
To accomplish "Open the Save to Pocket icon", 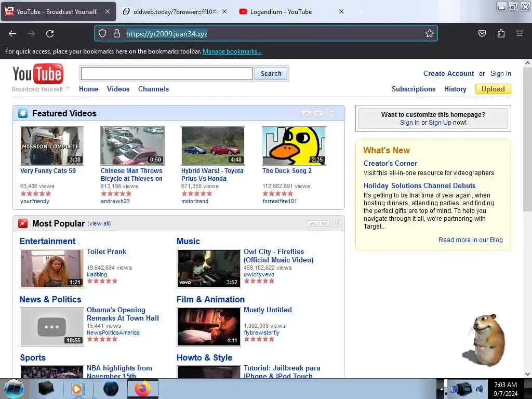I will [482, 33].
